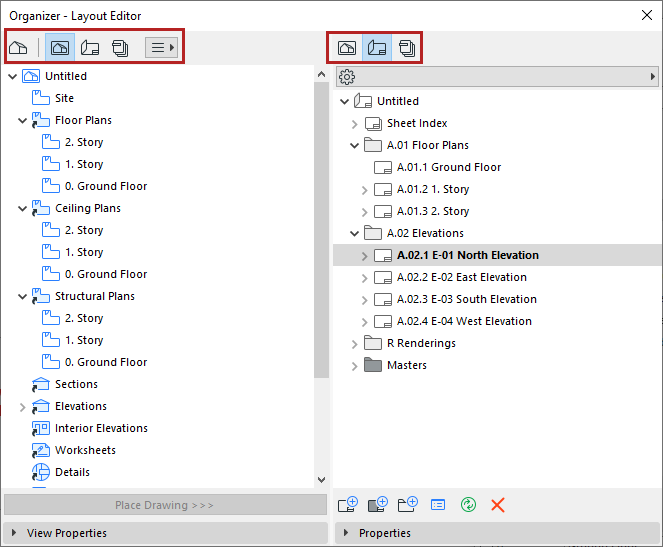663x547 pixels.
Task: Select 1. Story under Floor Plans
Action: (84, 164)
